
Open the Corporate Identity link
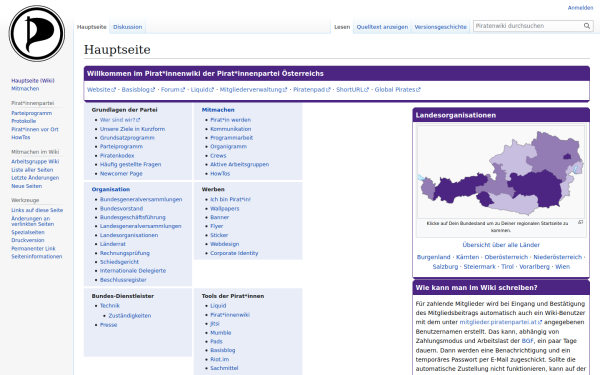[234, 253]
